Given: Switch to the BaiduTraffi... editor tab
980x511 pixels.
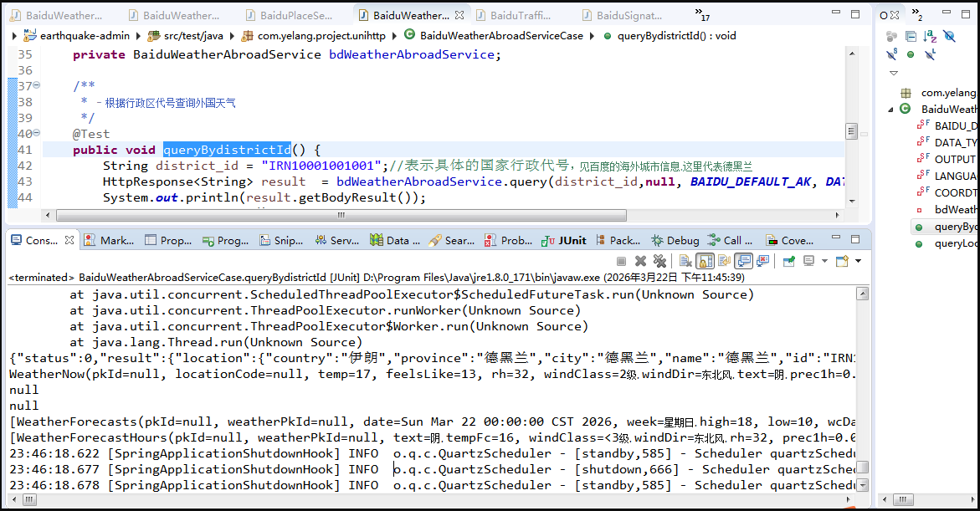Looking at the screenshot, I should [514, 15].
